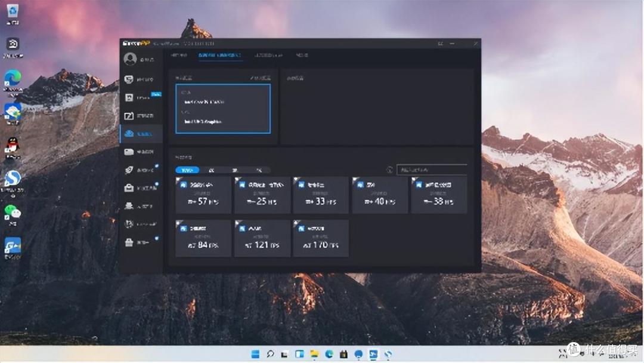Open the game card showing 38 FPS
This screenshot has width=644, height=363.
click(x=439, y=195)
